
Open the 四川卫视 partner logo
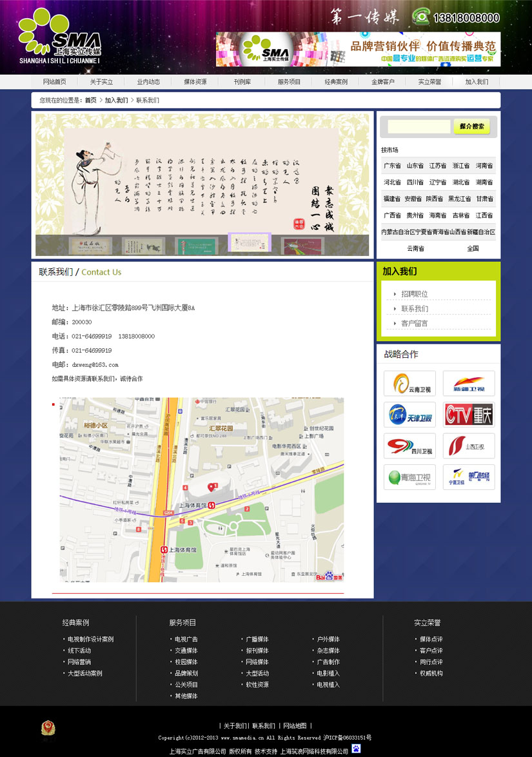[409, 446]
